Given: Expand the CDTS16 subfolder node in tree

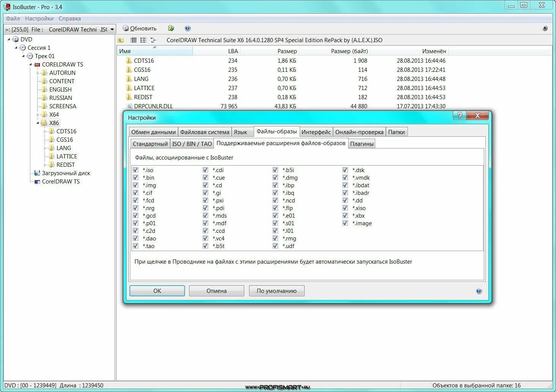Looking at the screenshot, I should 45,131.
